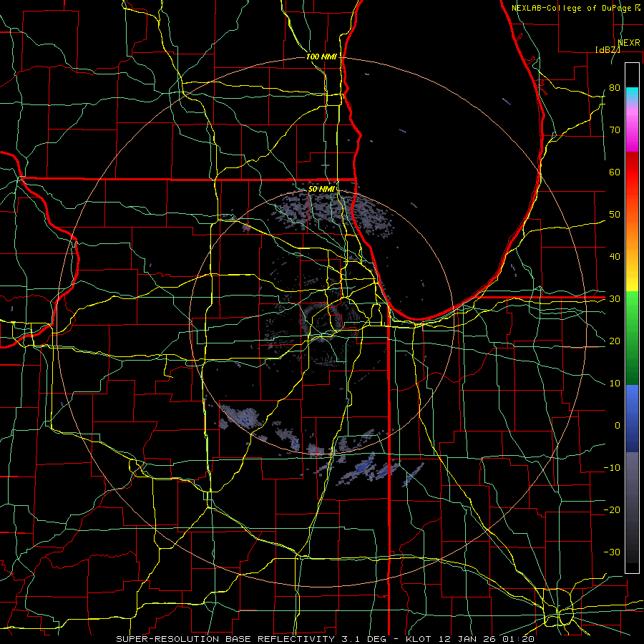The height and width of the screenshot is (644, 644).
Task: Click the -30 value on the dBZ scale
Action: tap(612, 552)
